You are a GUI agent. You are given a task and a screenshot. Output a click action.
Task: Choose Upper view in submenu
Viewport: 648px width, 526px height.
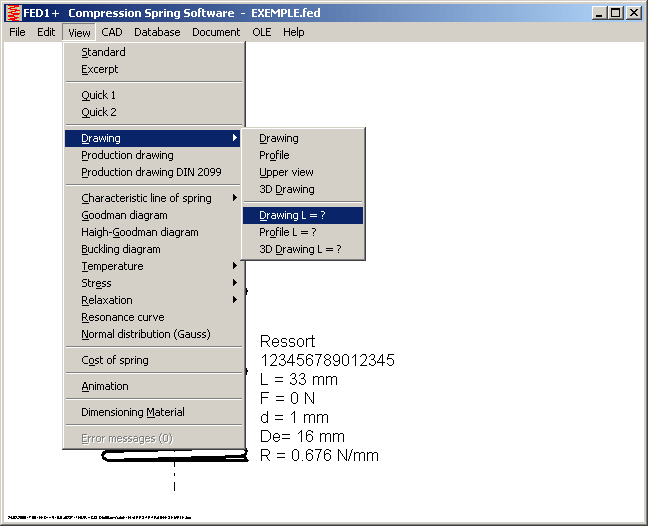286,172
